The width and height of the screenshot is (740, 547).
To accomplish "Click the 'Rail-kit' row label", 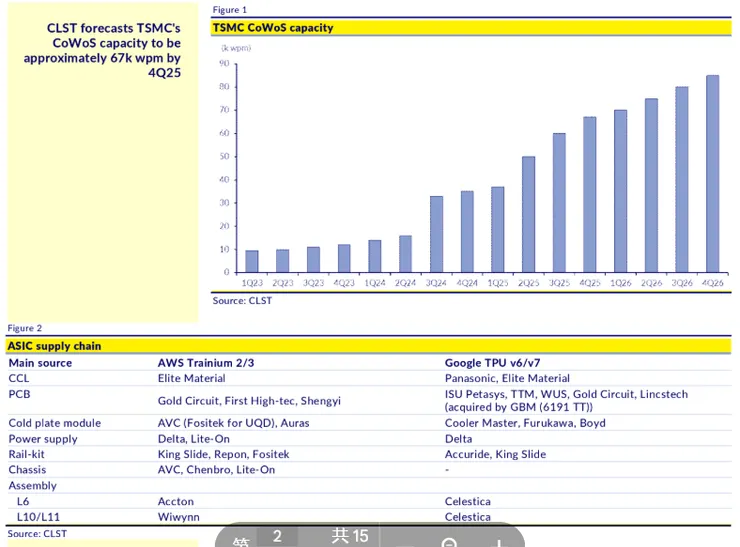I will [x=26, y=454].
